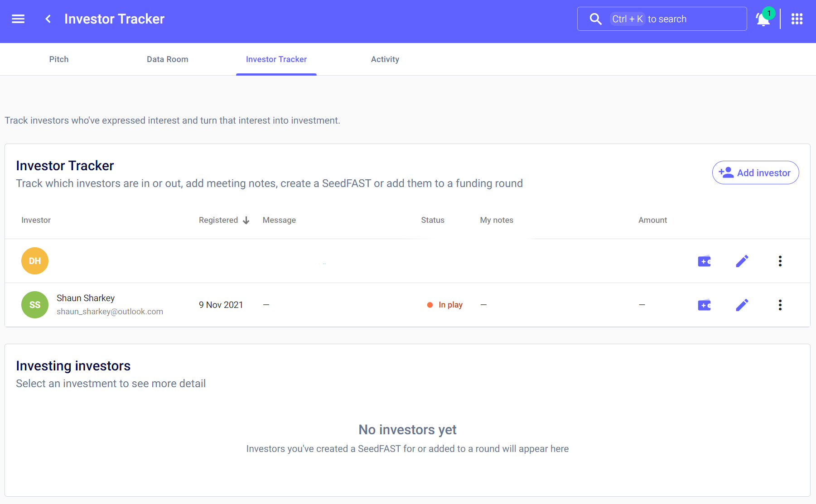Switch to the Pitch tab

point(59,59)
